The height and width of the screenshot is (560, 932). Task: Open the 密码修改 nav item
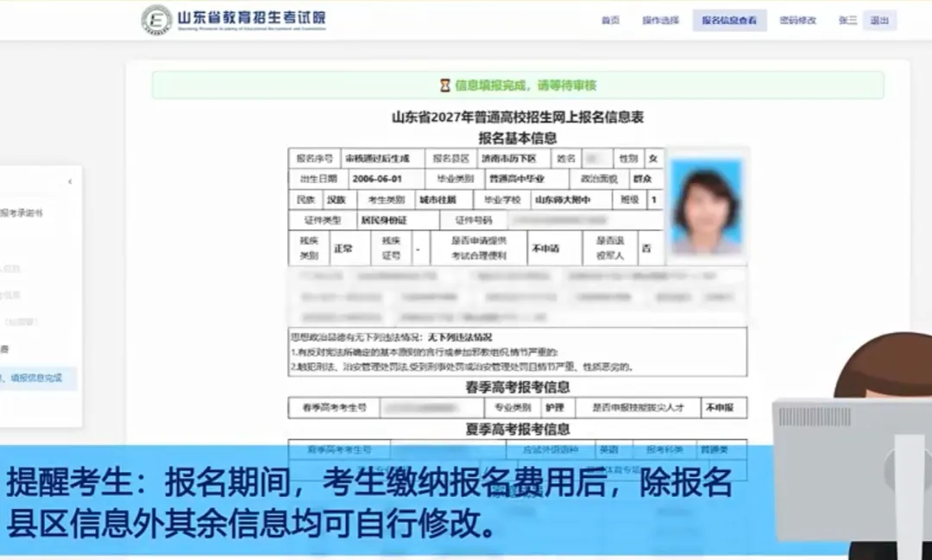(x=797, y=20)
